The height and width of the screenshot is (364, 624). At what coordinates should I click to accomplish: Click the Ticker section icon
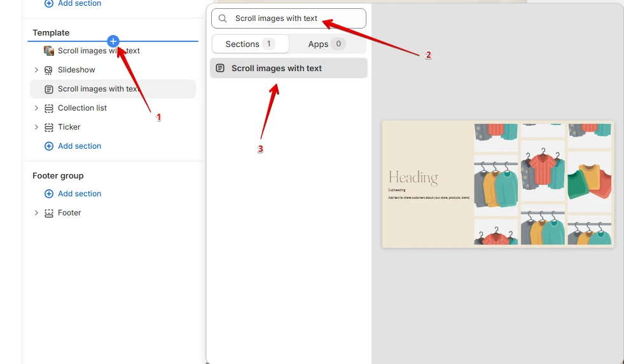tap(48, 127)
